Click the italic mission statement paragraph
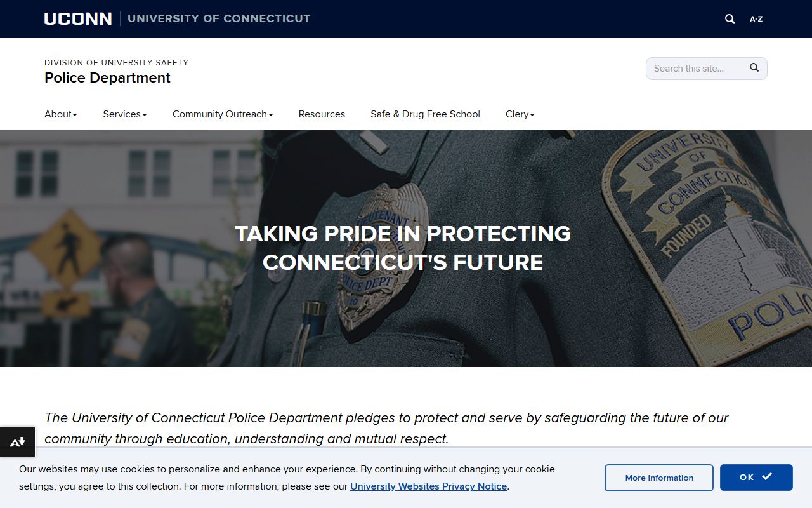The width and height of the screenshot is (812, 508). [x=386, y=428]
